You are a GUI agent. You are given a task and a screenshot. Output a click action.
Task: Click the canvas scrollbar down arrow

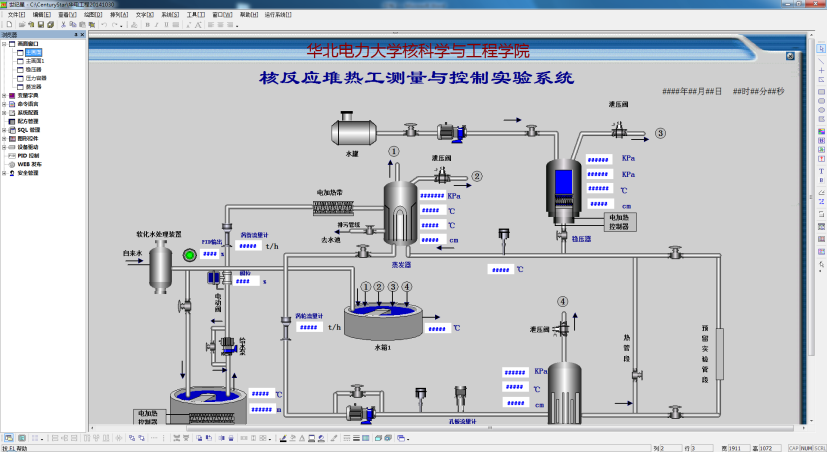pyautogui.click(x=811, y=421)
